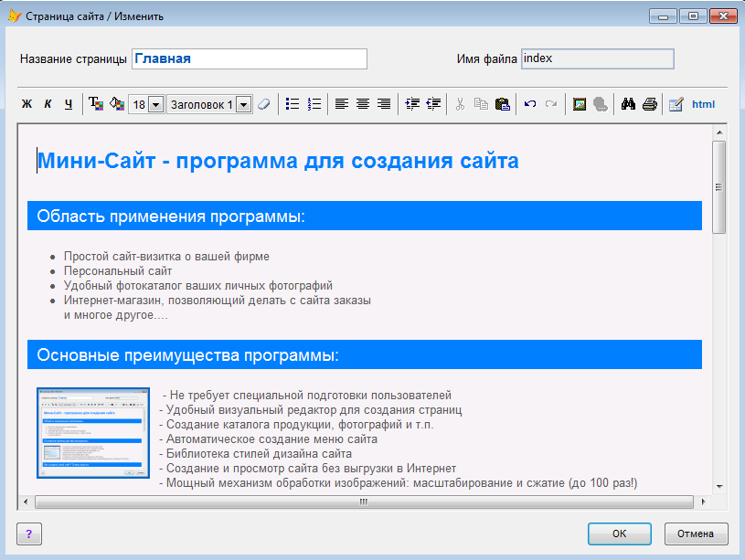This screenshot has width=745, height=560.
Task: Click the OK button
Action: (619, 534)
